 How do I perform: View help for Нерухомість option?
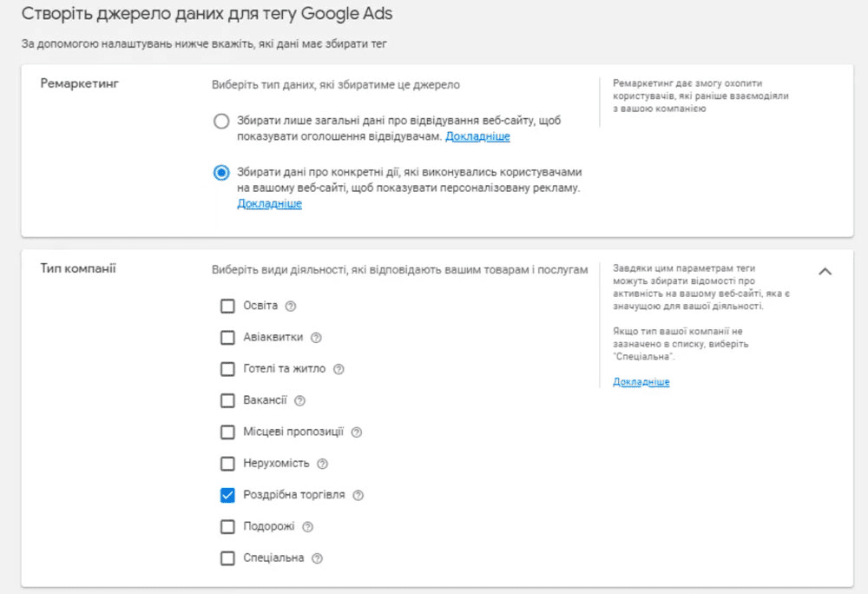[x=323, y=464]
